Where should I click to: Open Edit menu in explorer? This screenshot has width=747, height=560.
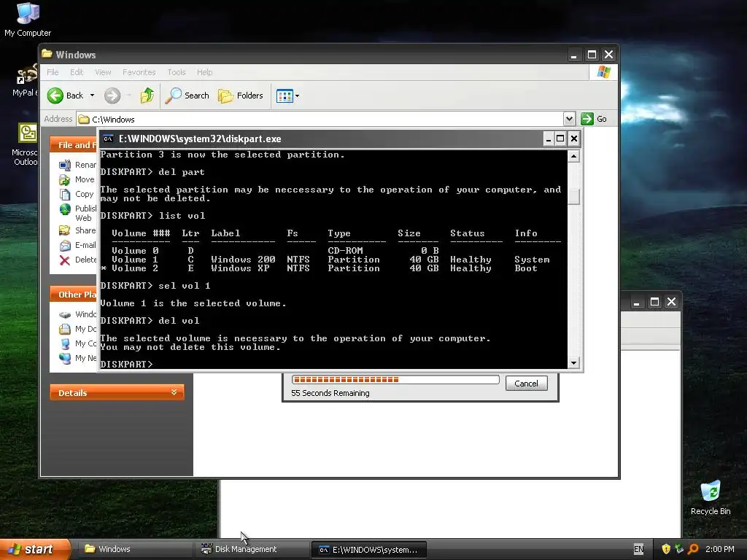[x=77, y=72]
